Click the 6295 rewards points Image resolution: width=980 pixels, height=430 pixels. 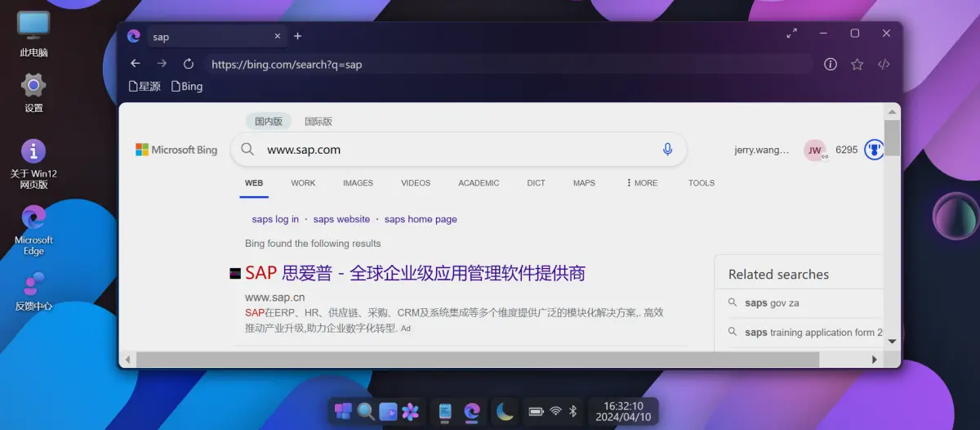pyautogui.click(x=847, y=150)
